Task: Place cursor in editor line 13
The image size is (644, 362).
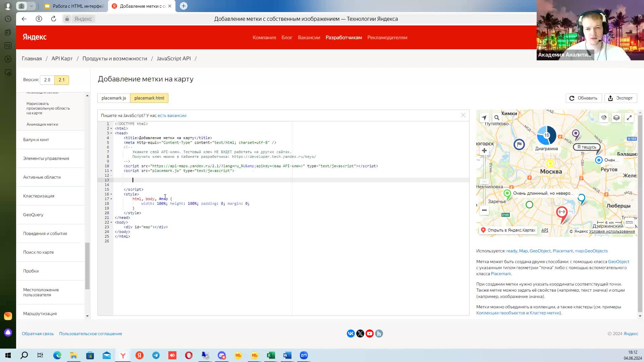Action: (x=291, y=180)
